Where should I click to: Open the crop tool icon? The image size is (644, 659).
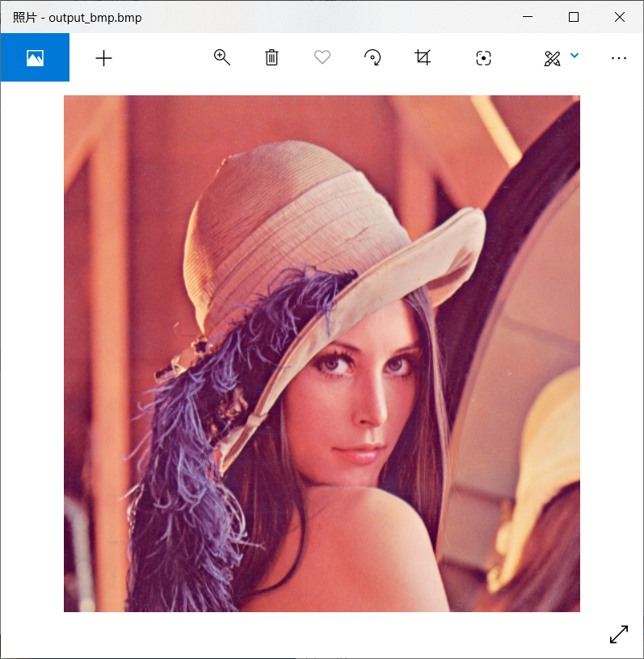pos(423,57)
